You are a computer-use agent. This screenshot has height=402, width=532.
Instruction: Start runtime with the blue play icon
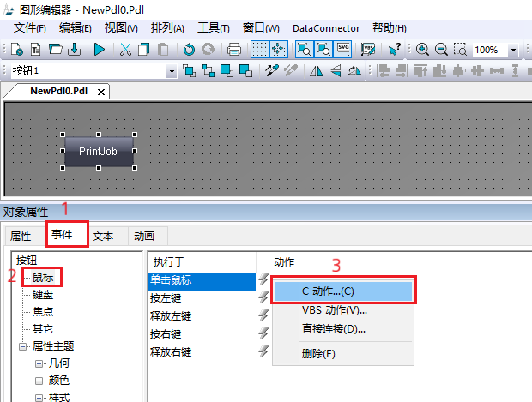tap(100, 50)
